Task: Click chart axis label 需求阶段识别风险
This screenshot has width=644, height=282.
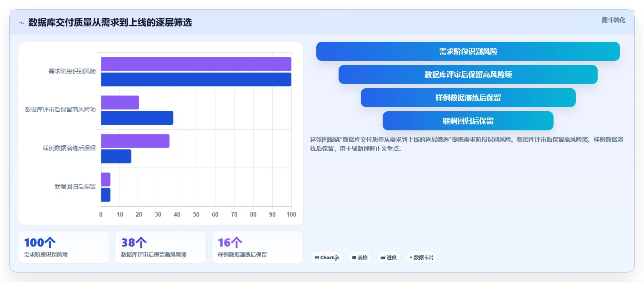Action: coord(72,71)
